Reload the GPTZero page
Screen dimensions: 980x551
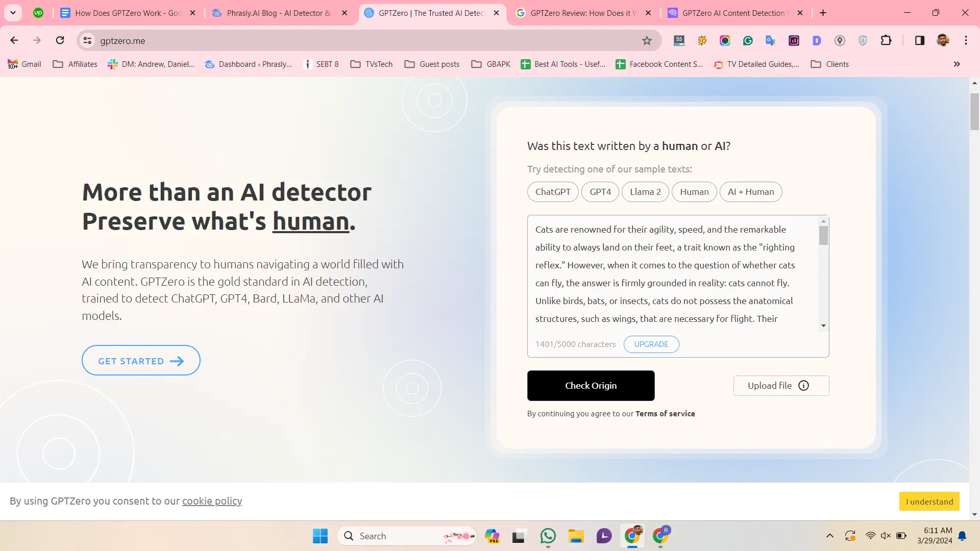60,40
